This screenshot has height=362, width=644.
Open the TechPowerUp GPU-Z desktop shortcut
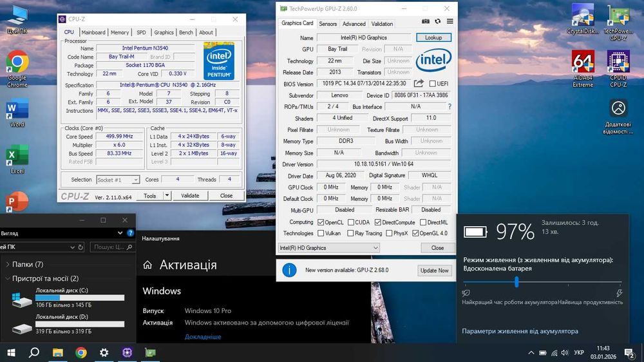pos(618,23)
